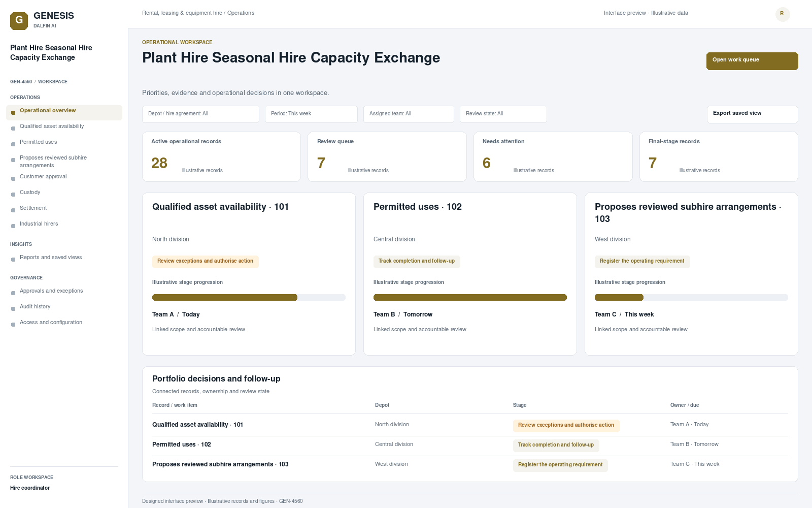Open the Needs attention summary card

coord(553,156)
